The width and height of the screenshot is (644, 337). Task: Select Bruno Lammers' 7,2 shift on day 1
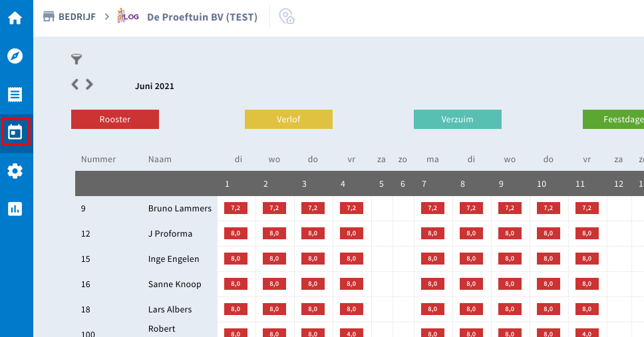pyautogui.click(x=236, y=209)
